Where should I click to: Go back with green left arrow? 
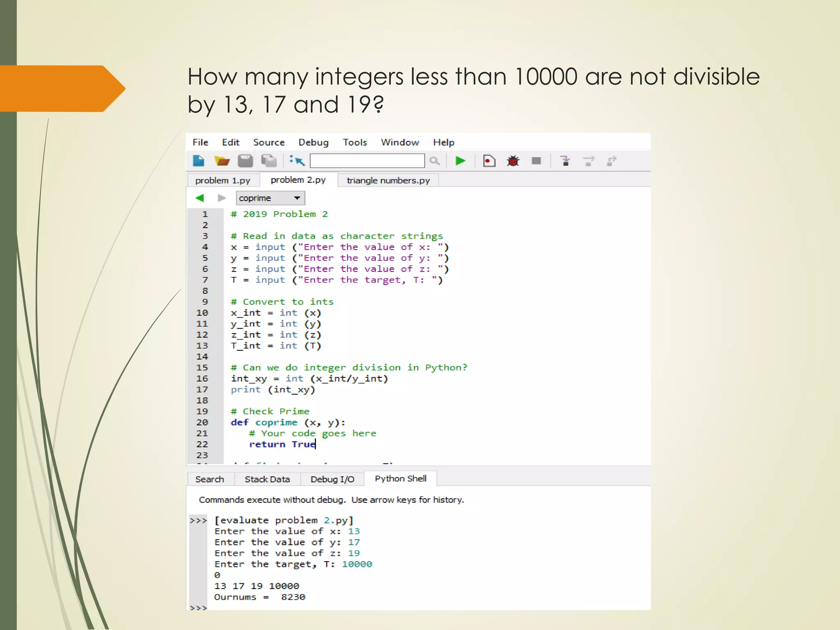pos(200,198)
